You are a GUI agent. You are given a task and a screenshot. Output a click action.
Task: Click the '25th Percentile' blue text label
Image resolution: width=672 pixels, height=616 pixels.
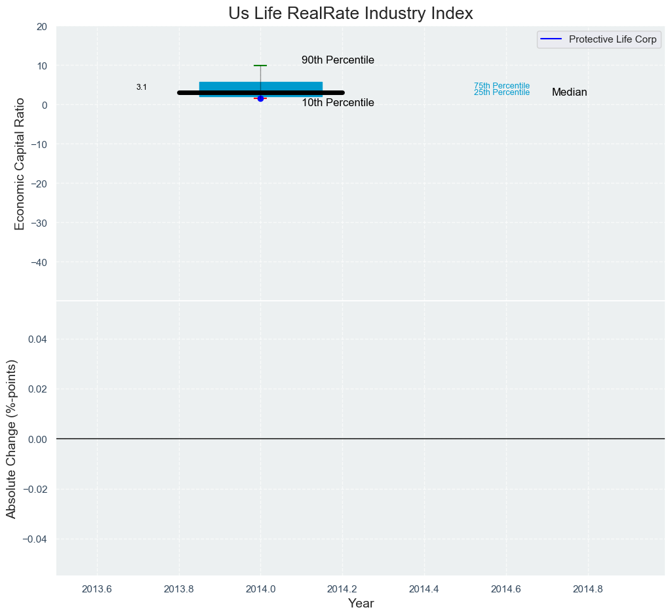(x=502, y=93)
